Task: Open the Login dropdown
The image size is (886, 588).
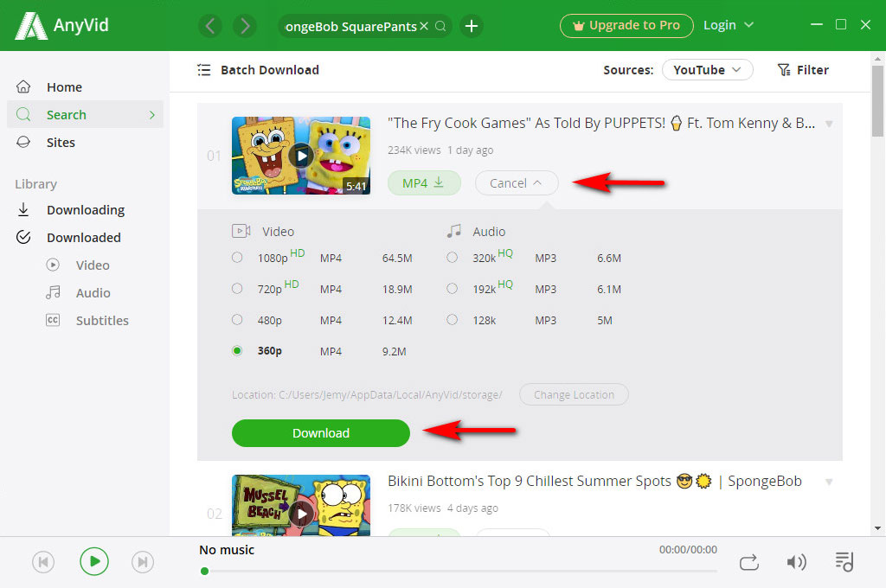Action: [x=728, y=25]
